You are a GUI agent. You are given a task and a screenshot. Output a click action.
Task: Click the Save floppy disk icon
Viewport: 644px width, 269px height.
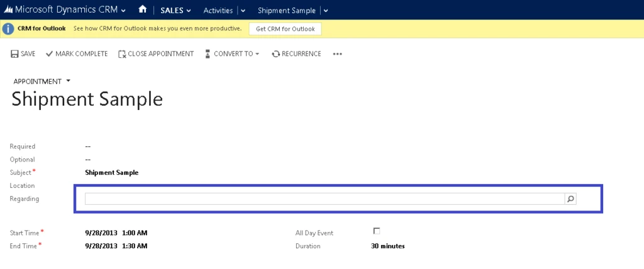coord(14,54)
